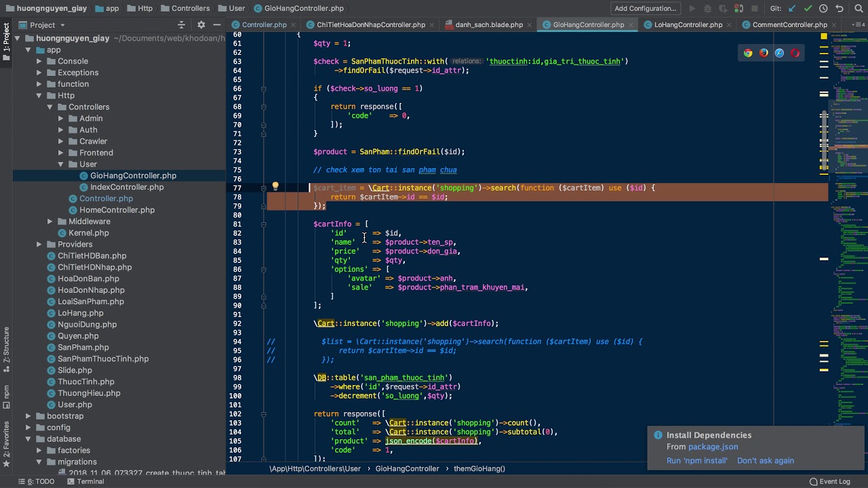Toggle the Terminal tool window
The width and height of the screenshot is (868, 488).
click(x=85, y=481)
